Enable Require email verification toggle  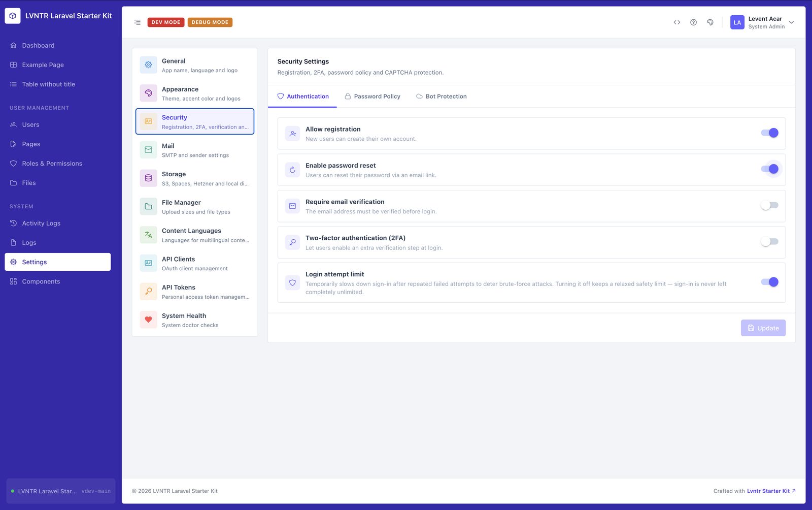769,205
